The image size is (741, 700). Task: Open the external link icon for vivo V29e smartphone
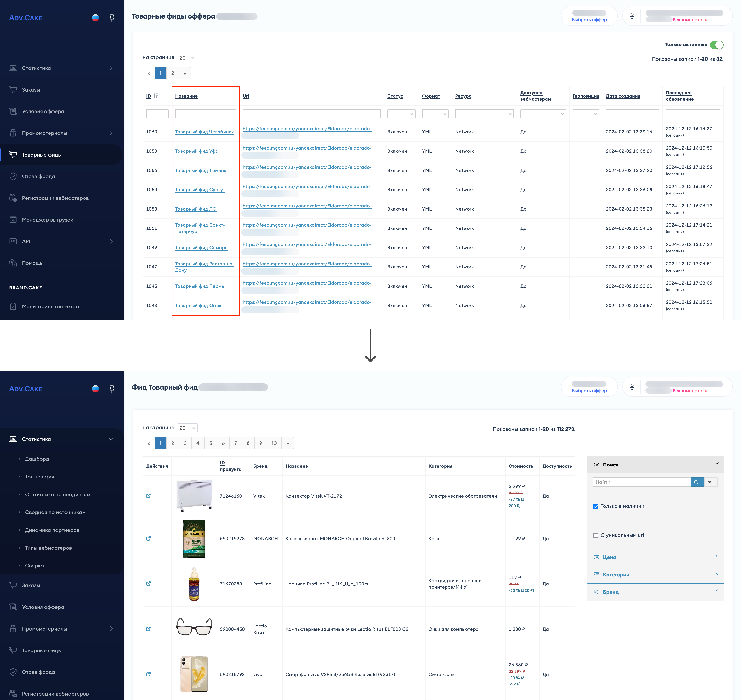pyautogui.click(x=148, y=674)
